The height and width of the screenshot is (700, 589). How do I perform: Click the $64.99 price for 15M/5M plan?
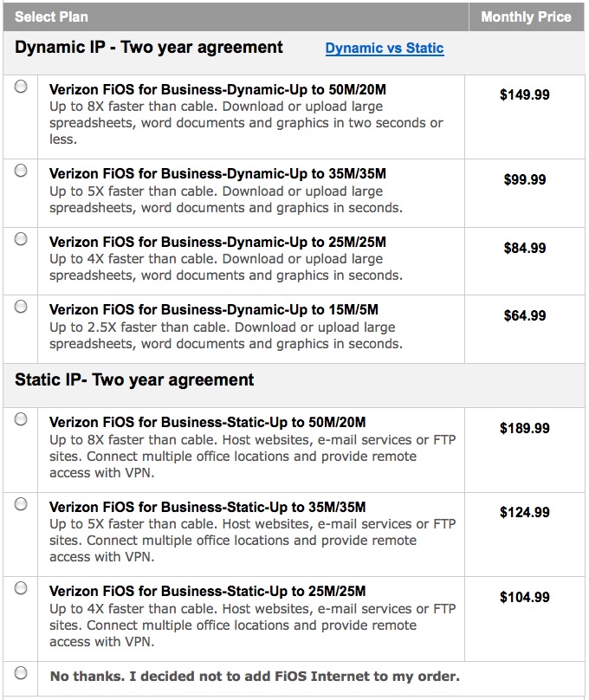click(x=525, y=315)
